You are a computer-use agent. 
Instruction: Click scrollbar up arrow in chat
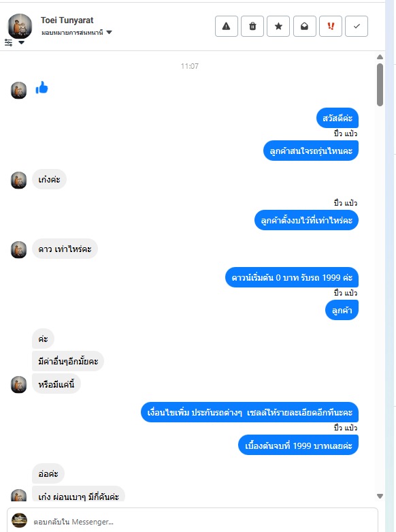[x=380, y=57]
